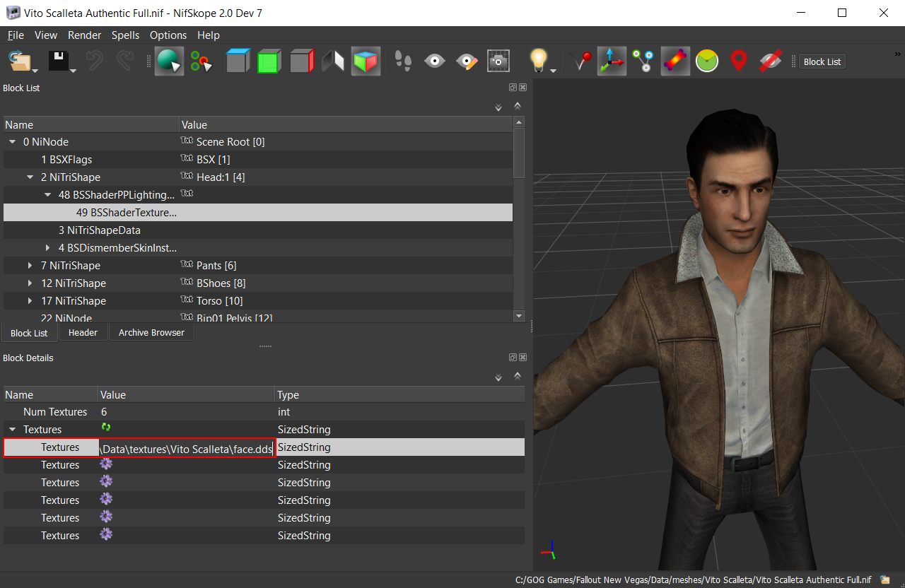Select the 49 BSShaderTexture row
This screenshot has height=588, width=905.
pyautogui.click(x=258, y=213)
